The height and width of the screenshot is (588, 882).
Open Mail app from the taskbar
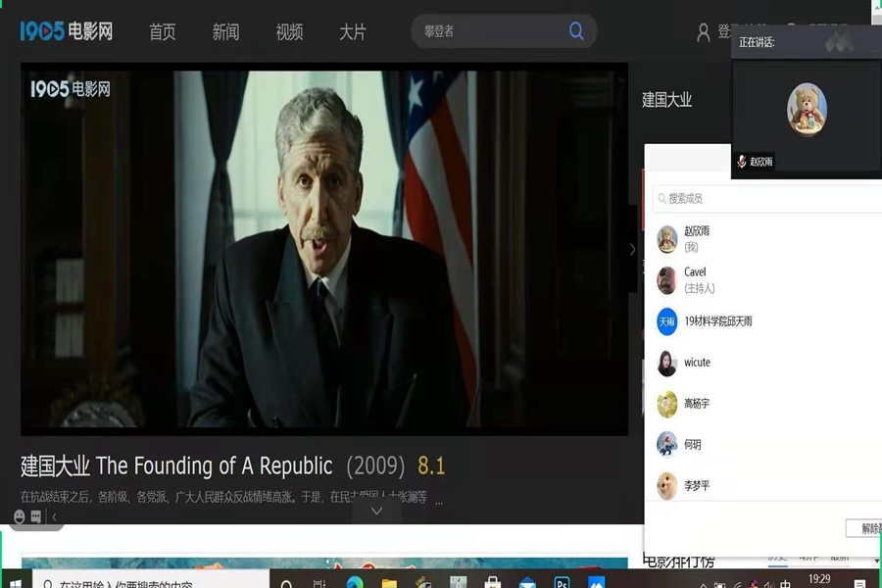pos(527,583)
